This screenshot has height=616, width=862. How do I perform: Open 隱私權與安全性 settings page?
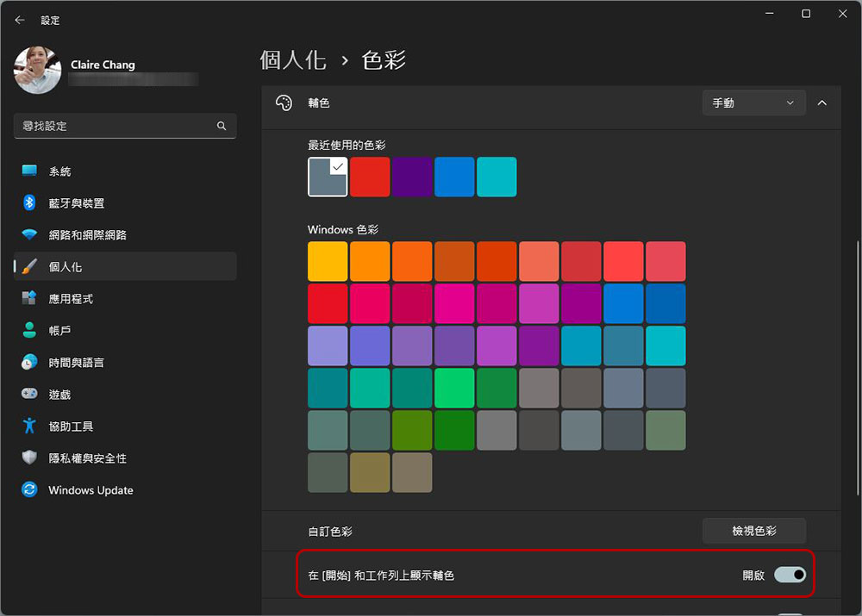tap(125, 457)
